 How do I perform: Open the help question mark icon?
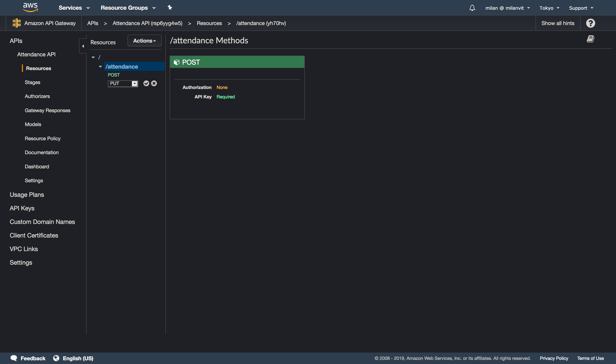[590, 23]
